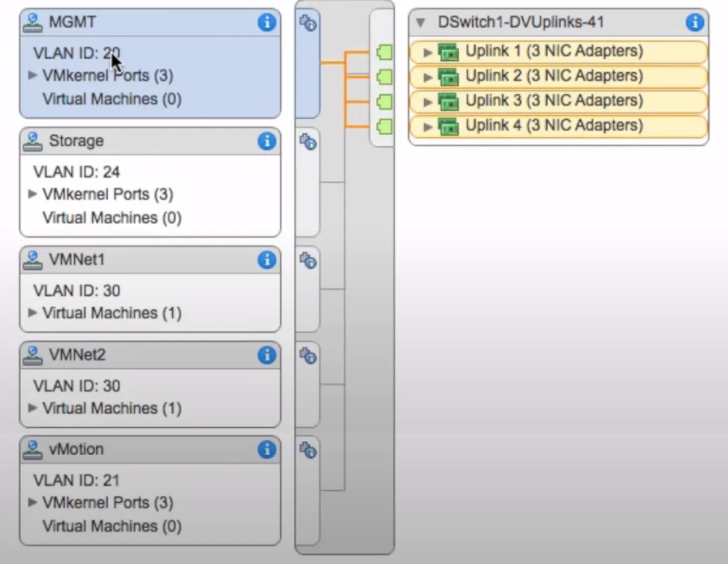The image size is (728, 564).
Task: Click the info icon on VMNet1 port group
Action: tap(266, 261)
